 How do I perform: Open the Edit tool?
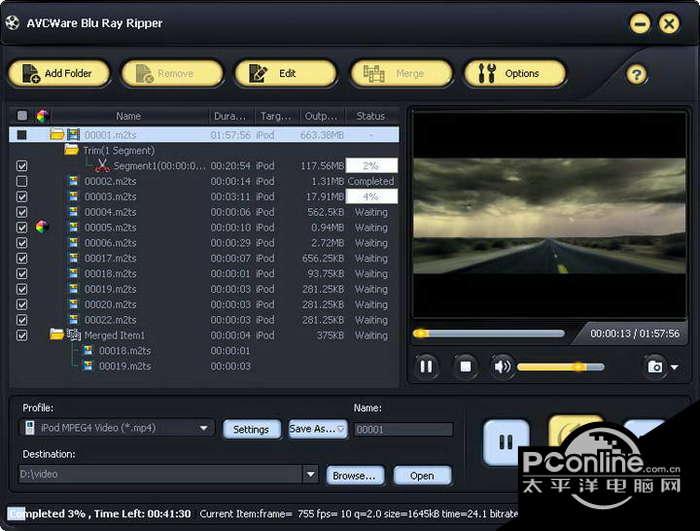click(286, 73)
